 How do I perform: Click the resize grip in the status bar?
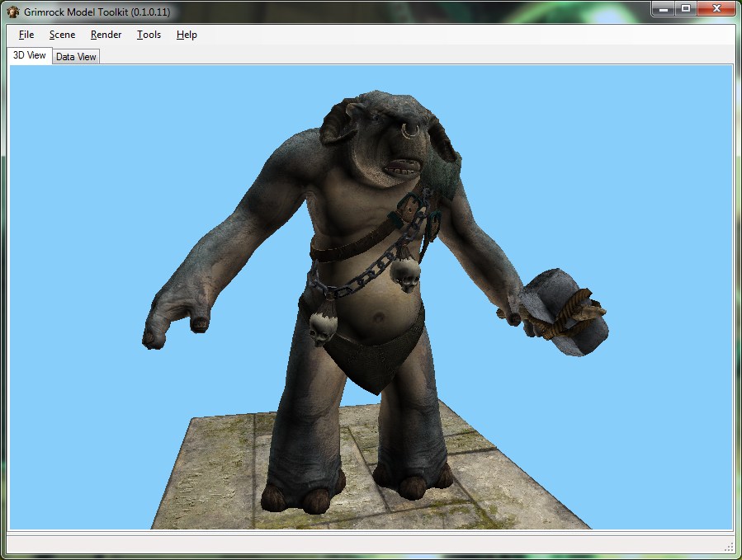click(729, 548)
